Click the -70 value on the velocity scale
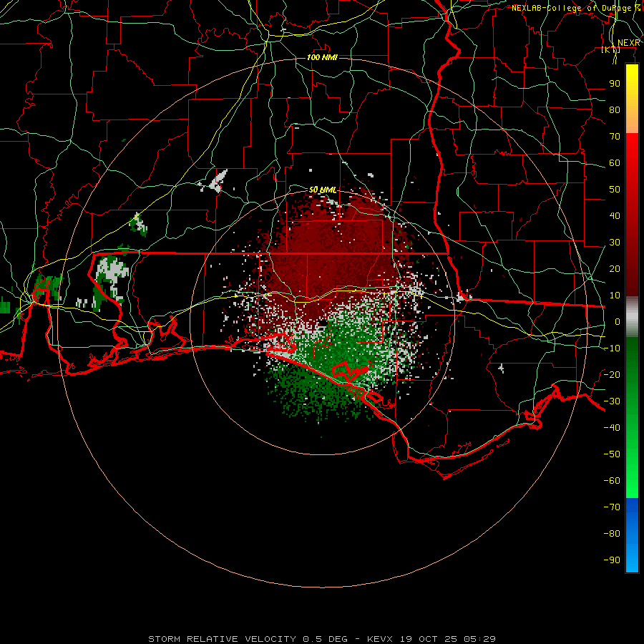Viewport: 644px width, 644px height. tap(612, 507)
